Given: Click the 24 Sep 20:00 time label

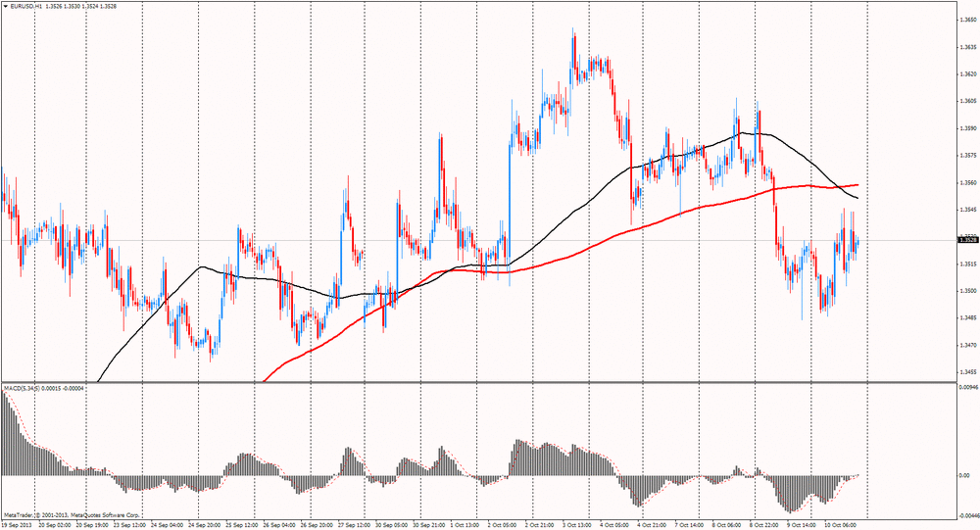Looking at the screenshot, I should (x=204, y=526).
